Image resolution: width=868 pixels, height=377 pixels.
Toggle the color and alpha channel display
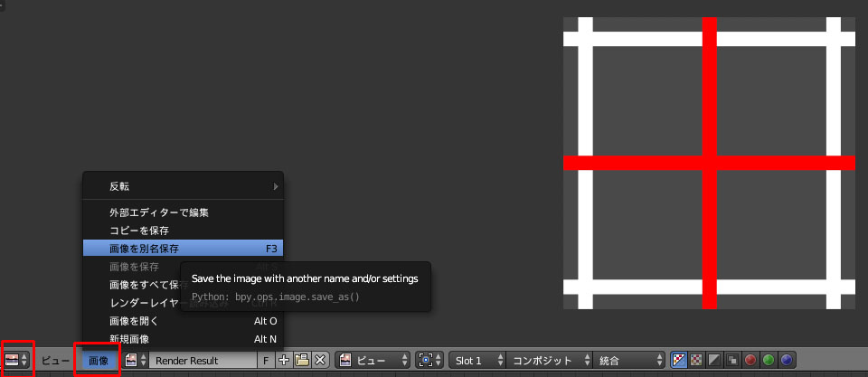click(x=679, y=361)
